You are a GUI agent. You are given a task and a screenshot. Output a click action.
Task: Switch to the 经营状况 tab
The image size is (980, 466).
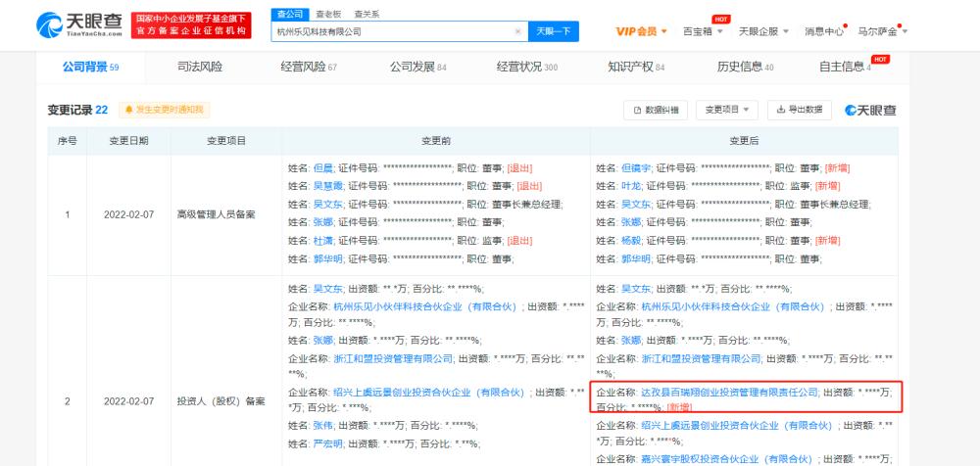(x=527, y=68)
